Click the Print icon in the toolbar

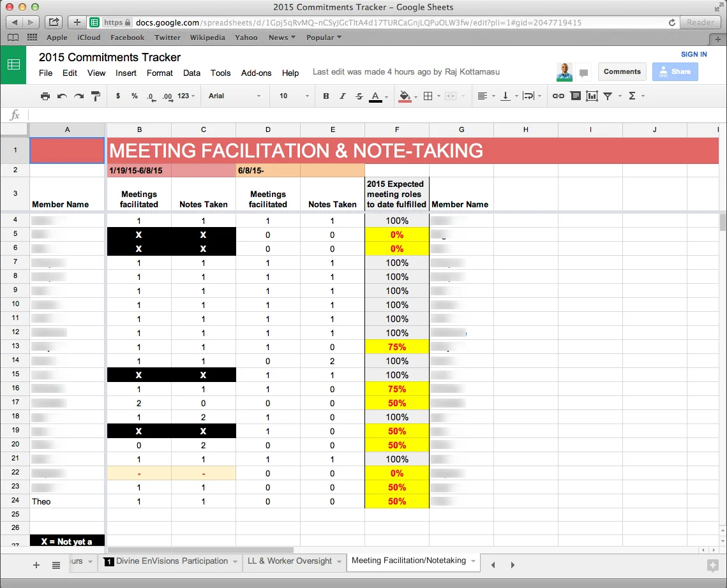point(45,96)
